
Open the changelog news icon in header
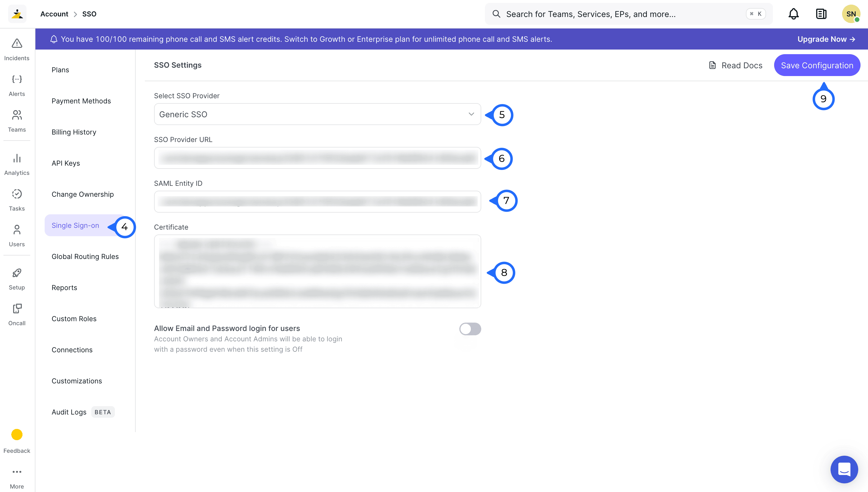tap(821, 14)
